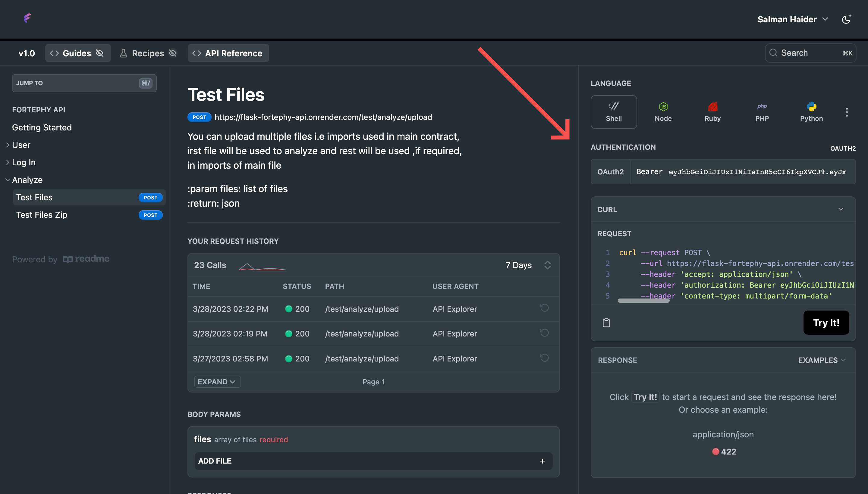Pick the Ruby language icon
868x494 pixels.
712,112
